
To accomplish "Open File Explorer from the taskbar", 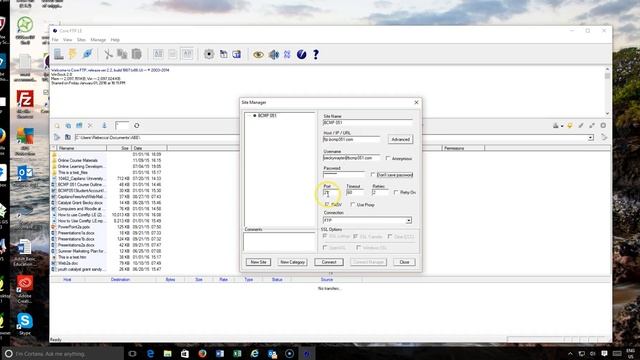I will 167,353.
